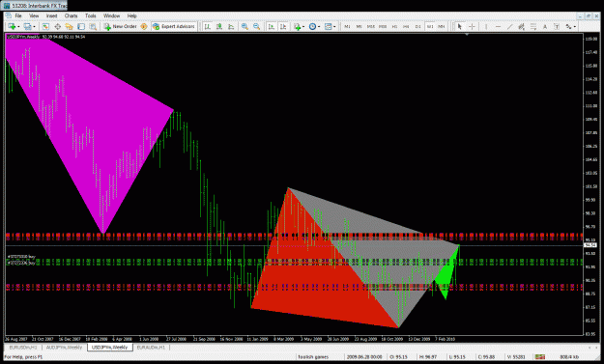Switch to the EURAUDm,H1 chart tab
Viewport: 604px width, 364px height.
pyautogui.click(x=151, y=348)
